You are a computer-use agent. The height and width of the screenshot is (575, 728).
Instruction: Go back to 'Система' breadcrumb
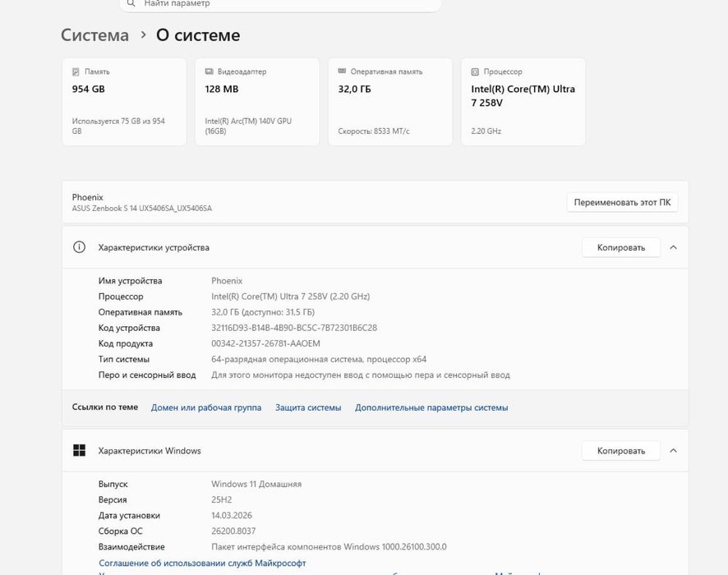(94, 35)
